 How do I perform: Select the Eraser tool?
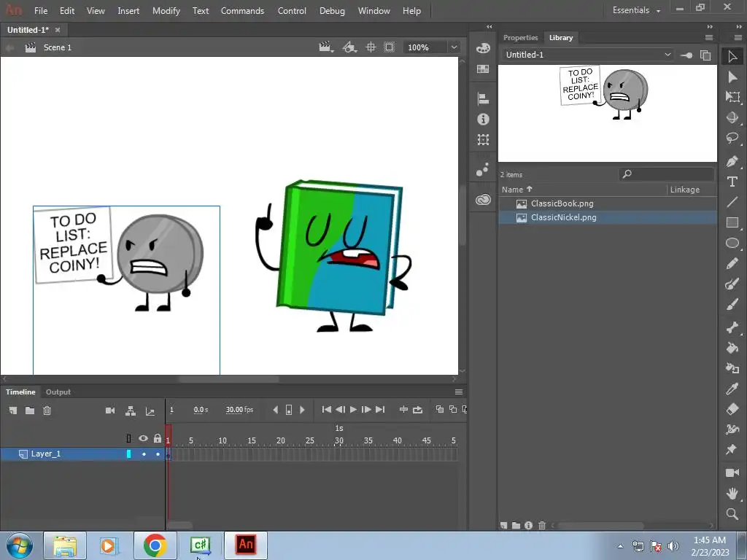(732, 409)
